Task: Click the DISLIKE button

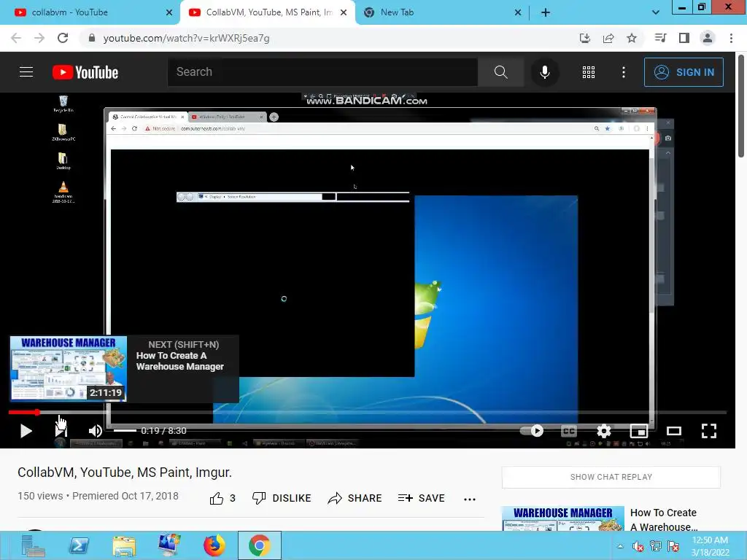Action: pyautogui.click(x=282, y=498)
